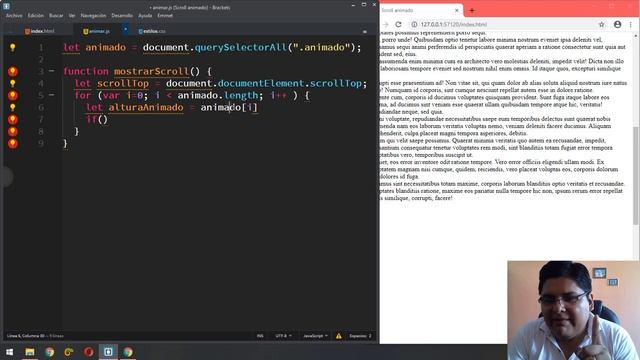
Task: Switch to Brackets from the taskbar
Action: pos(108,352)
